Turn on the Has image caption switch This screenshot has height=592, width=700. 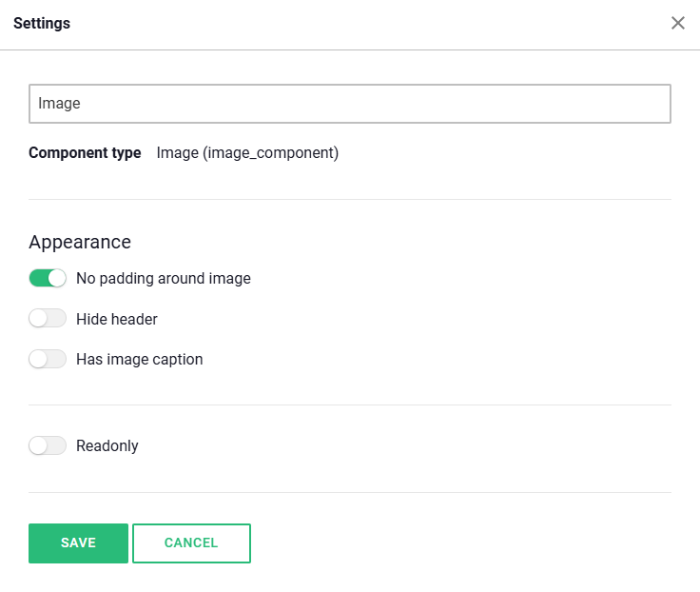tap(48, 359)
